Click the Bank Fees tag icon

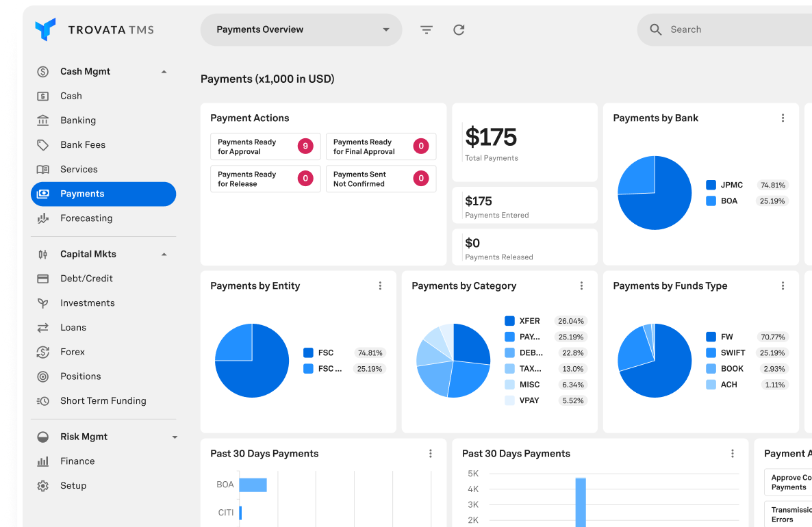click(x=42, y=145)
